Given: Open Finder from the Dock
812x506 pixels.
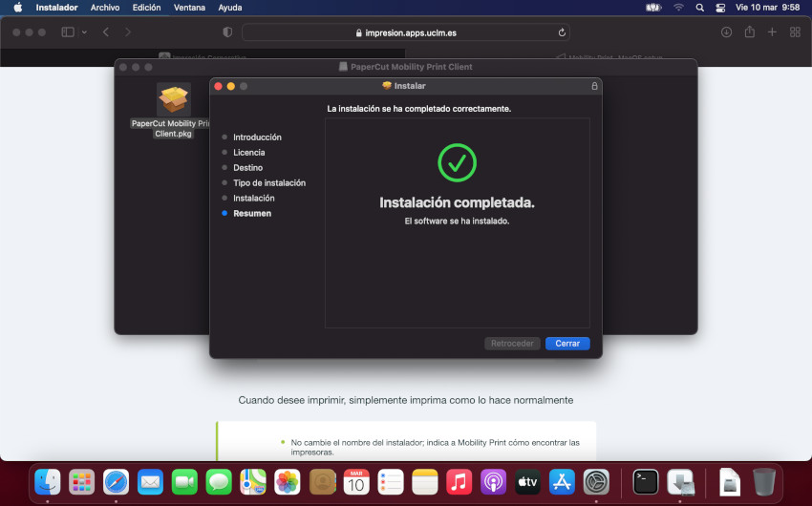Looking at the screenshot, I should (47, 482).
